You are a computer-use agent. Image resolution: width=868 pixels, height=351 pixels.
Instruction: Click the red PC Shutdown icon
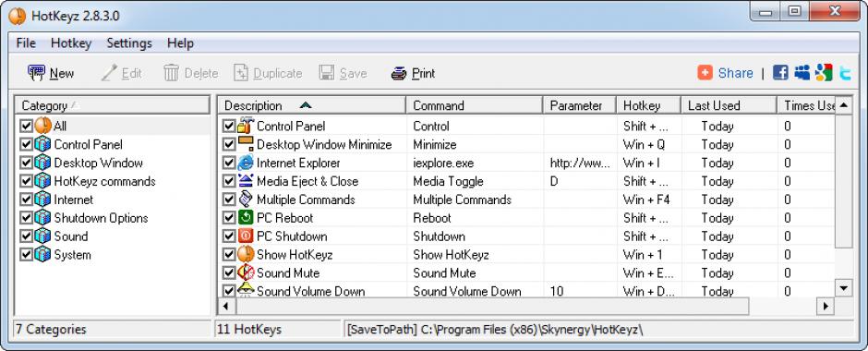click(246, 236)
